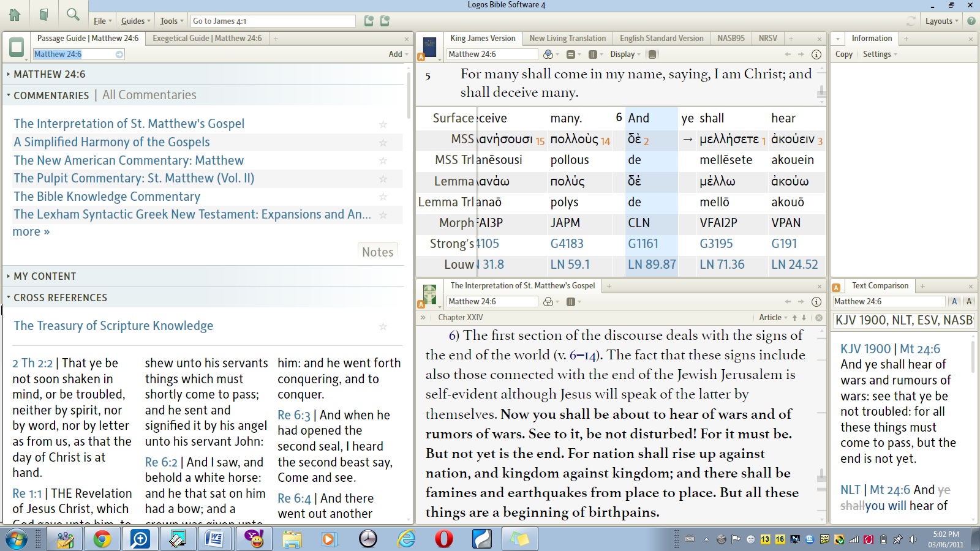The width and height of the screenshot is (980, 551).
Task: Open Strong's number G1161 link
Action: click(643, 244)
